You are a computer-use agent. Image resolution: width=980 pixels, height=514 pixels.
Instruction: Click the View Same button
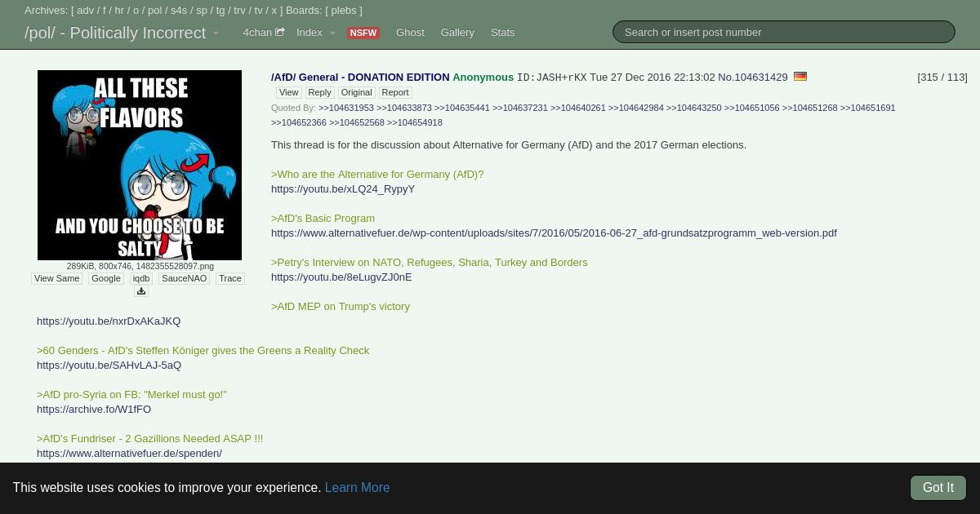(x=57, y=278)
